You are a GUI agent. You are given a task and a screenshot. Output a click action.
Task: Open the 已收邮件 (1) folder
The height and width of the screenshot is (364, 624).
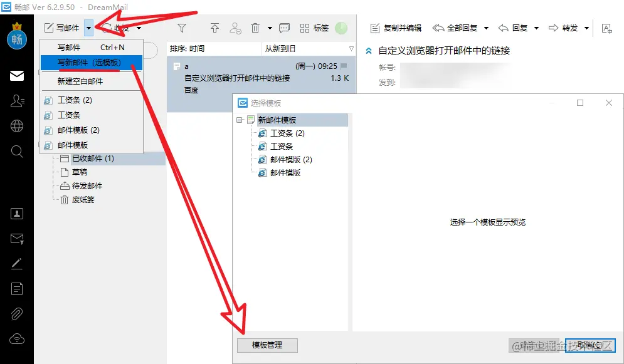click(93, 159)
